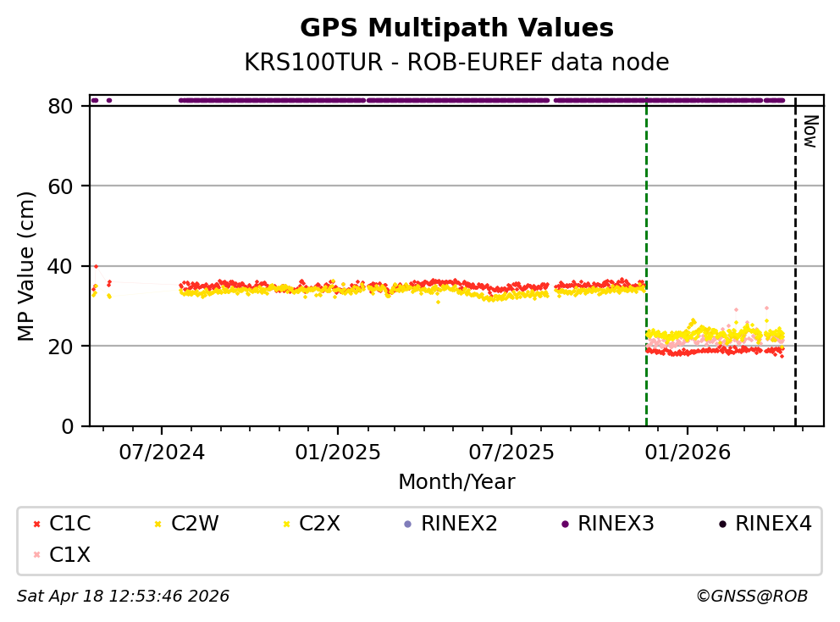
Task: Click the black dashed Now line
Action: [795, 254]
